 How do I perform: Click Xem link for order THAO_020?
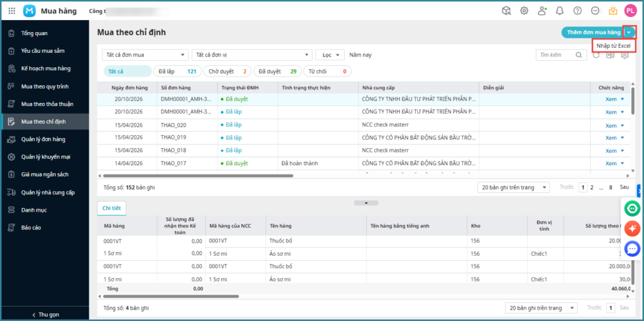point(611,125)
